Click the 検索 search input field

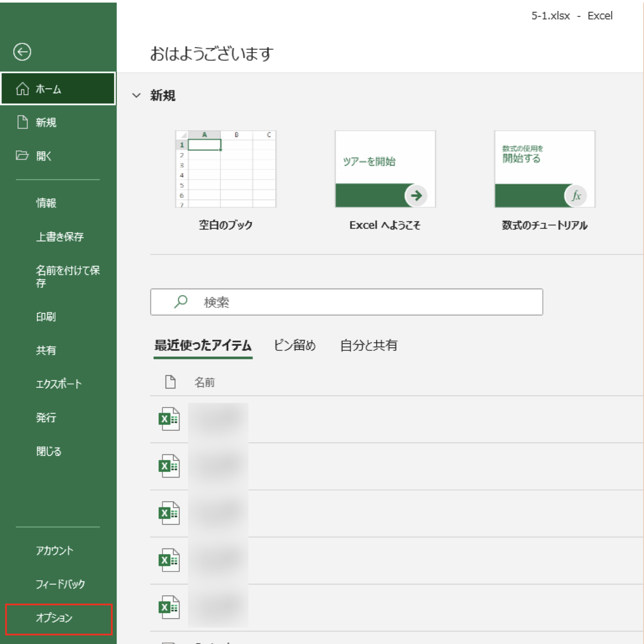(347, 302)
